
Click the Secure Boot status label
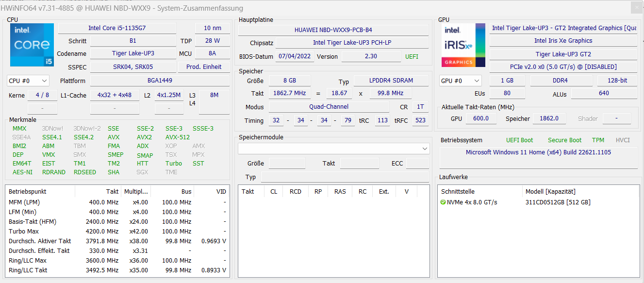pos(565,140)
